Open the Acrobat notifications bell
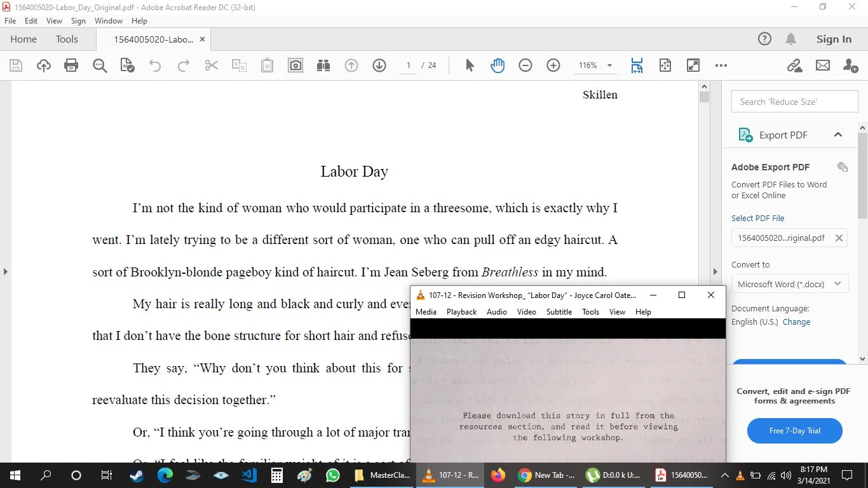This screenshot has width=868, height=488. 791,39
